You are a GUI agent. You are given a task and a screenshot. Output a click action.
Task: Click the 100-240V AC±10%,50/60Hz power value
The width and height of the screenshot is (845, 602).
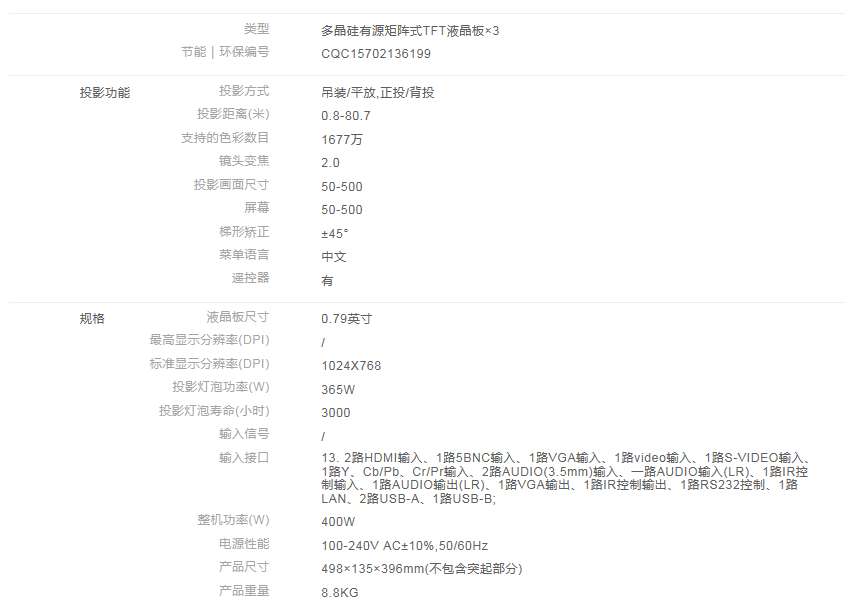pos(405,546)
